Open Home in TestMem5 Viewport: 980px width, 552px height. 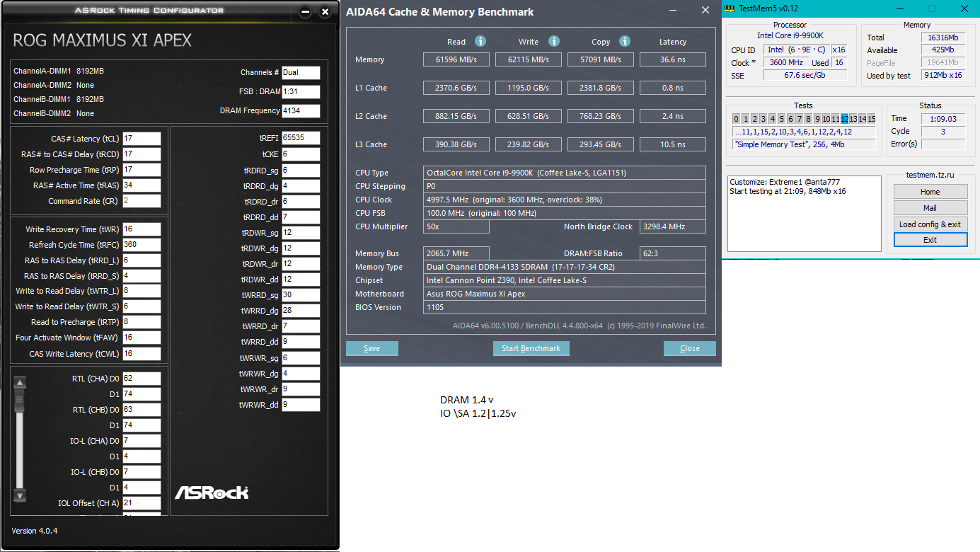pos(930,192)
